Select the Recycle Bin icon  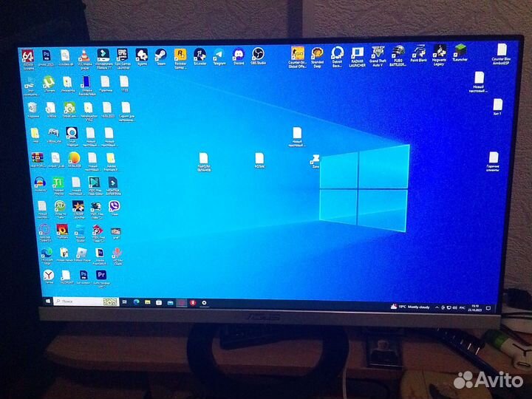coord(33,110)
